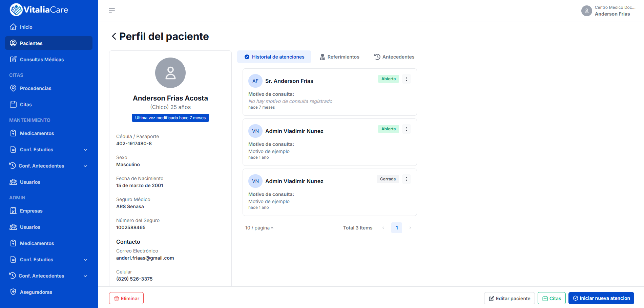This screenshot has width=644, height=308.
Task: Open Citas calendar item in sidebar
Action: [49, 104]
